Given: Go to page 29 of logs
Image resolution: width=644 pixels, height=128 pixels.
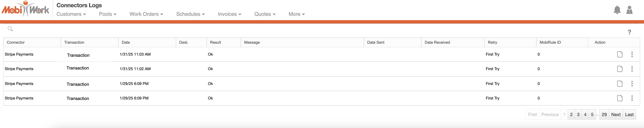Looking at the screenshot, I should 604,114.
